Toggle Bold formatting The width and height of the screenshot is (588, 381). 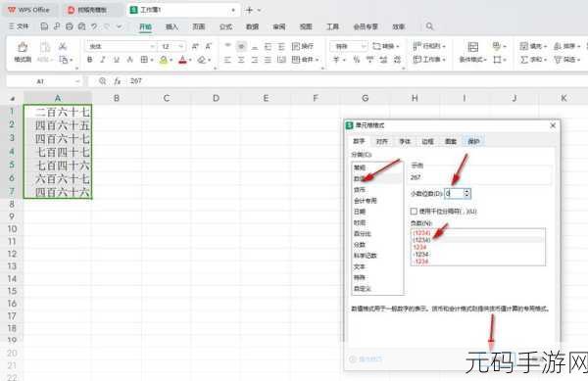pyautogui.click(x=89, y=60)
